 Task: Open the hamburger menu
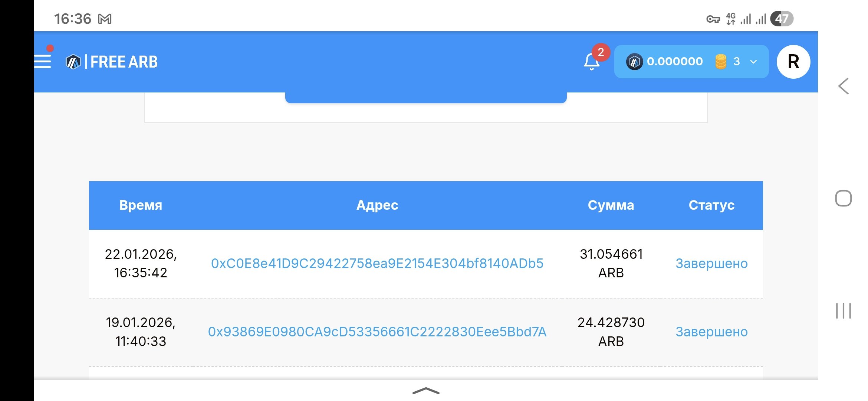[x=43, y=61]
